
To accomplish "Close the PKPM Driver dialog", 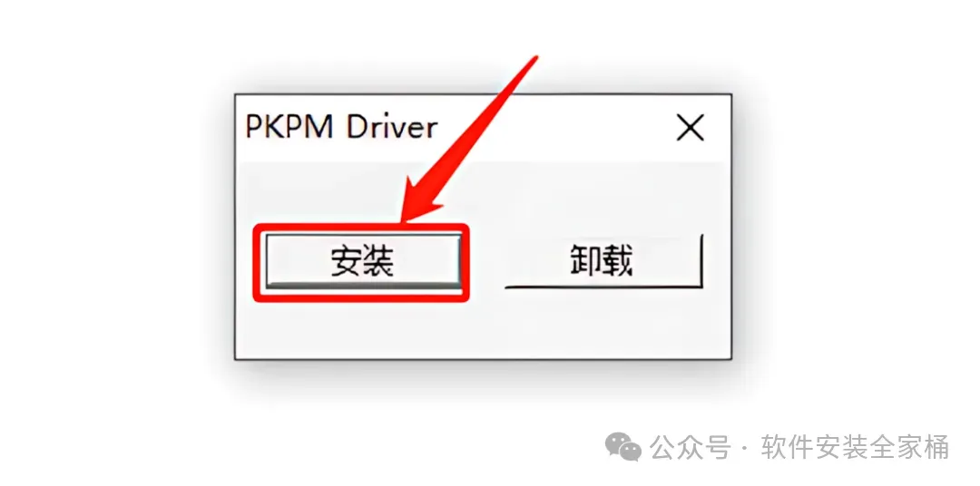I will [x=690, y=129].
